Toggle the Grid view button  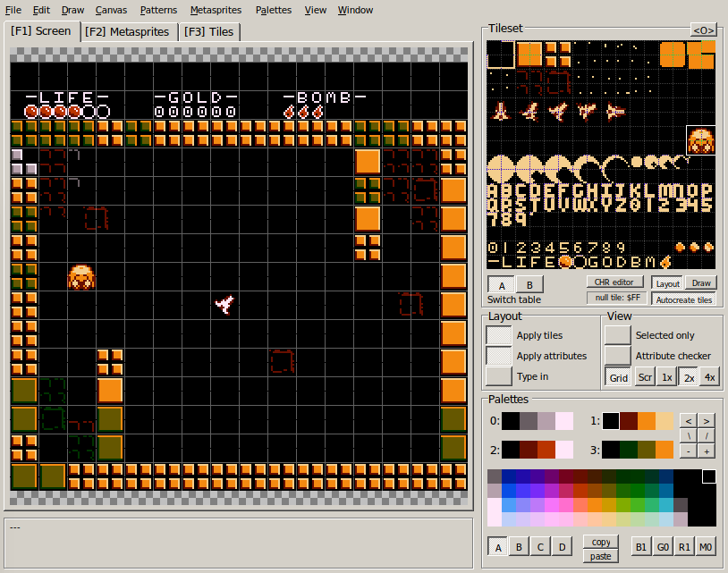pyautogui.click(x=618, y=377)
